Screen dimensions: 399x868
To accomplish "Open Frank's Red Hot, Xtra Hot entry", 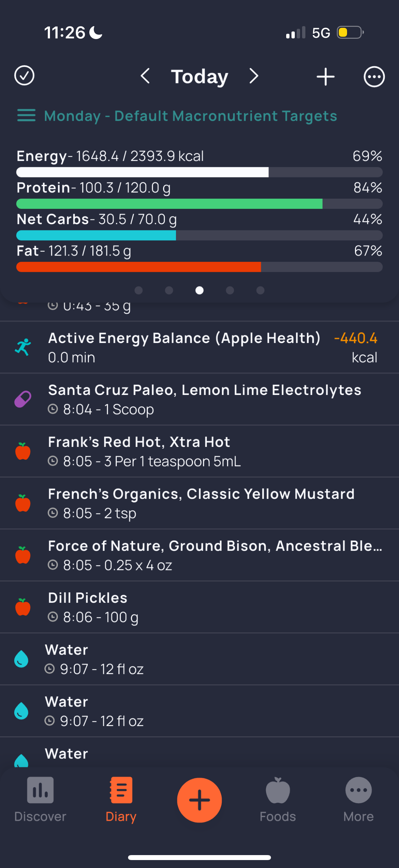I will click(199, 451).
